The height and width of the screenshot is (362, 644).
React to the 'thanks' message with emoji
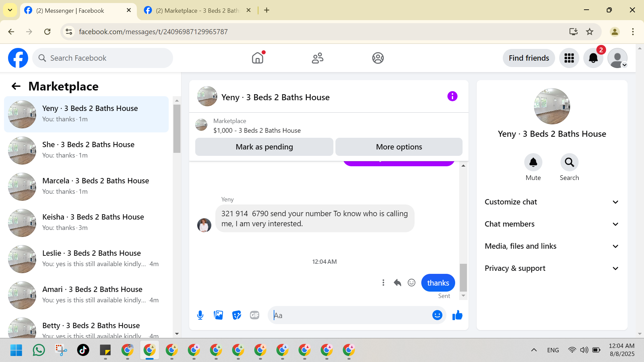pos(412,283)
